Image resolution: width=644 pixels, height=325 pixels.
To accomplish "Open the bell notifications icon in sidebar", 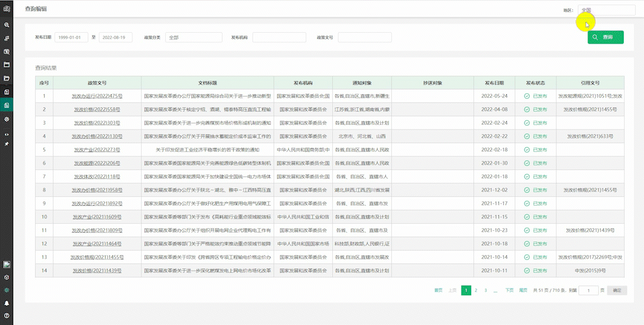I will click(x=7, y=303).
